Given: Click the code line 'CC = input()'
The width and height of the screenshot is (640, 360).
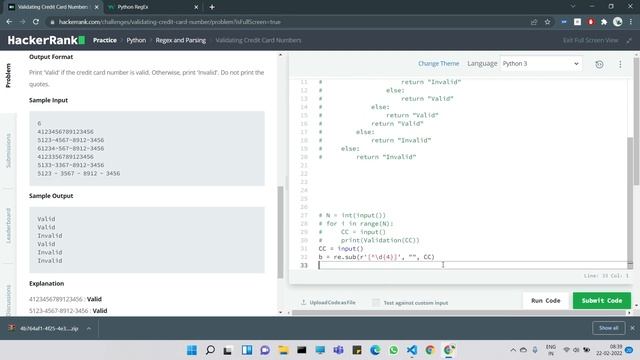Looking at the screenshot, I should point(341,249).
